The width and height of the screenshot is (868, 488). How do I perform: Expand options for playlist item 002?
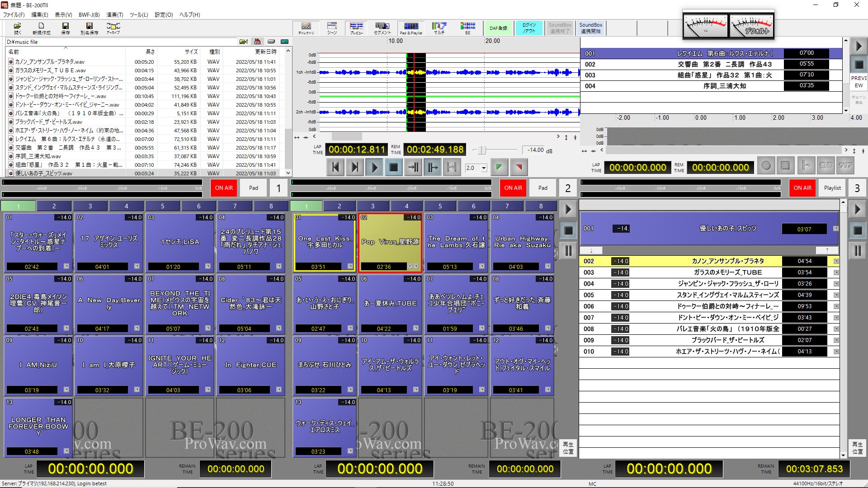(836, 261)
